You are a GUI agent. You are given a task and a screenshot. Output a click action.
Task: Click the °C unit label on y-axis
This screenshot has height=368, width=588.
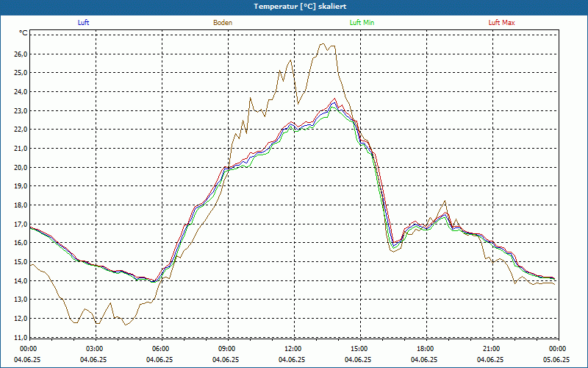pyautogui.click(x=24, y=33)
